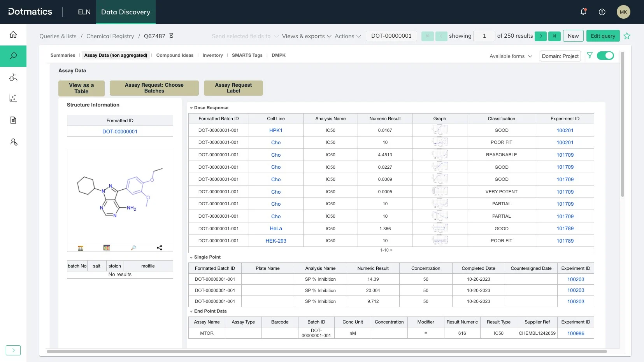Star this query as favorite
The height and width of the screenshot is (362, 644).
[x=626, y=36]
